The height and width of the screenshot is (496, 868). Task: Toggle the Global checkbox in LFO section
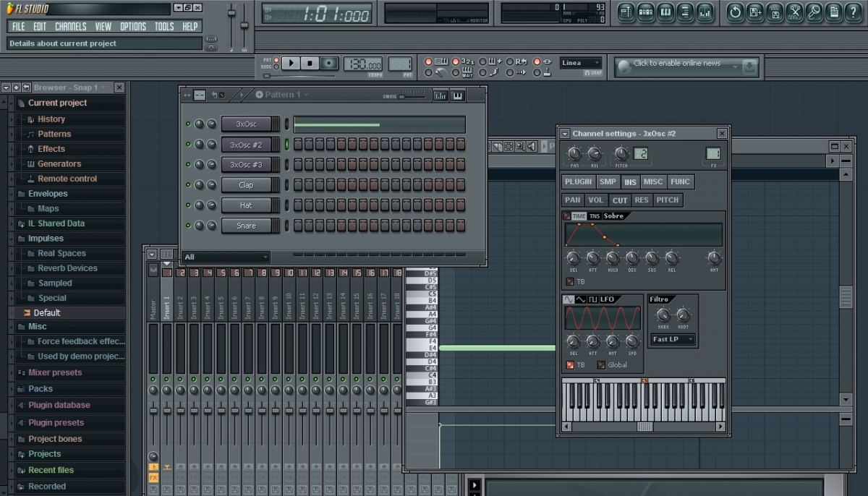pos(601,365)
